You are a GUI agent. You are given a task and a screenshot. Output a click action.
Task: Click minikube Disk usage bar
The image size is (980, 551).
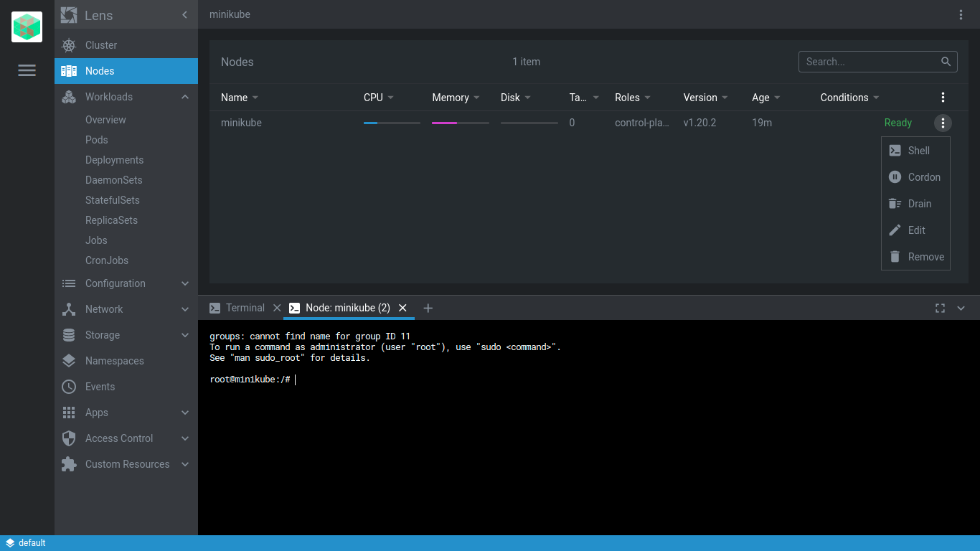[529, 123]
